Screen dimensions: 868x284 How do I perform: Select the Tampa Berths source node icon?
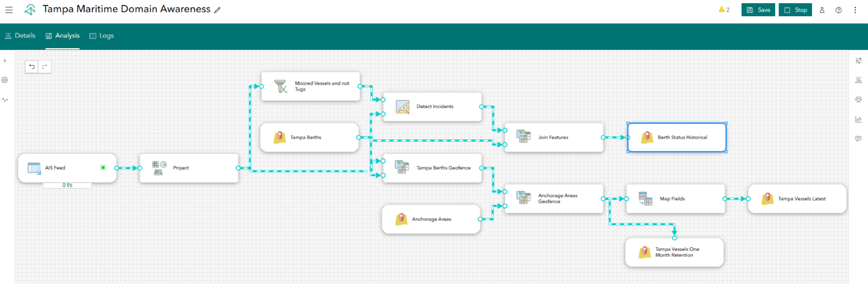coord(279,137)
